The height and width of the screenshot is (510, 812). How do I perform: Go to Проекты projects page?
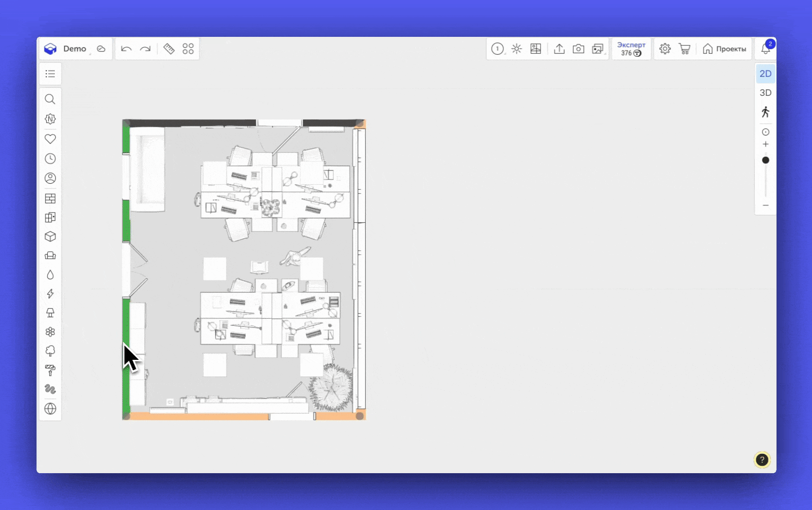pyautogui.click(x=725, y=49)
